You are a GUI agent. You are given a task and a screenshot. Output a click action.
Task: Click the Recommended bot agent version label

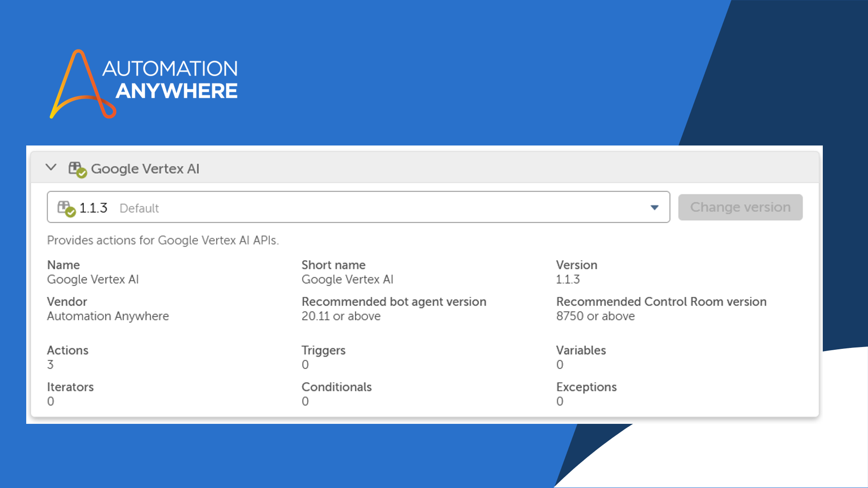coord(394,302)
